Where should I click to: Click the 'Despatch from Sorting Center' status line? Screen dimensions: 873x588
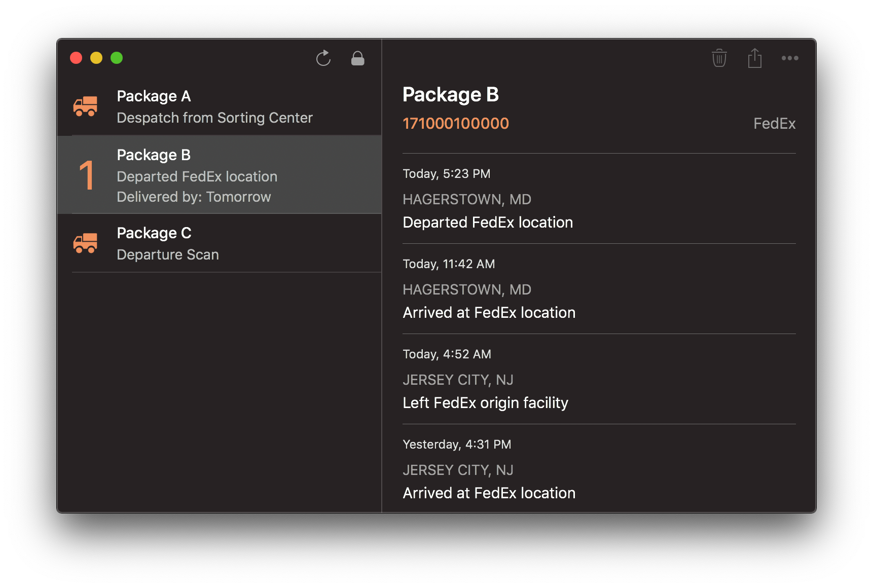click(214, 118)
